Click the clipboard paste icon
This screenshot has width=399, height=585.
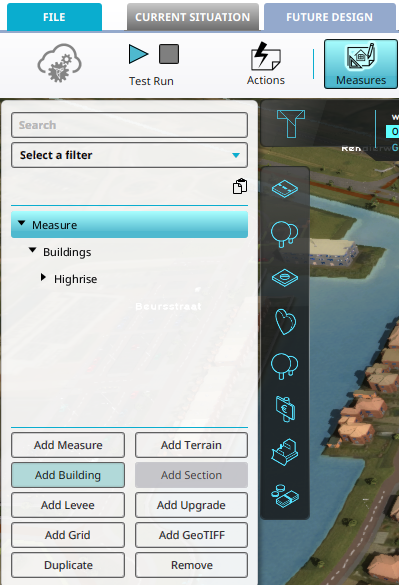[x=240, y=186]
